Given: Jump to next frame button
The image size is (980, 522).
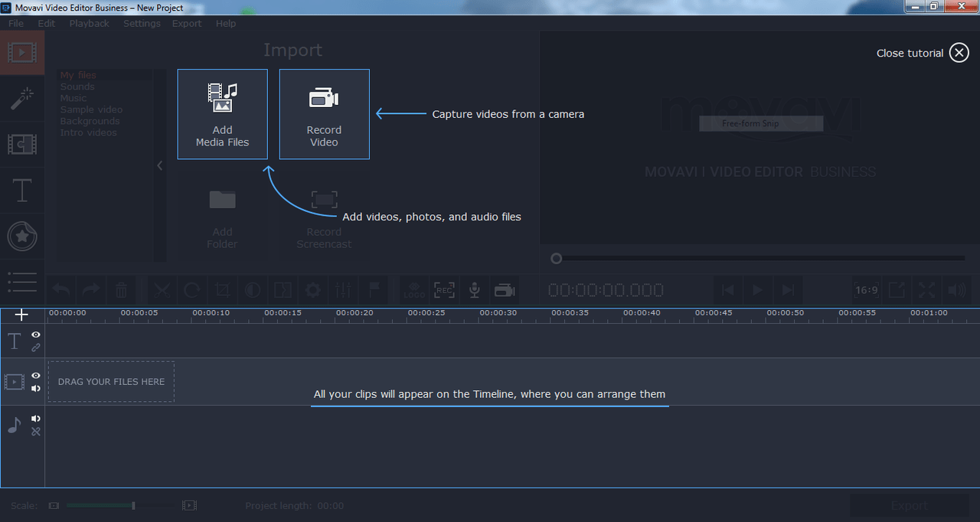Looking at the screenshot, I should [x=788, y=290].
